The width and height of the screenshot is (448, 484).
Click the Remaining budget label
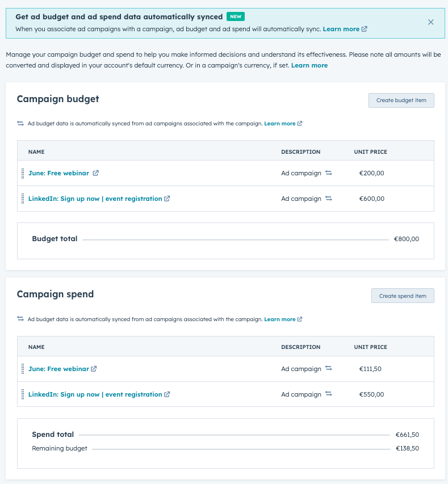click(x=60, y=448)
